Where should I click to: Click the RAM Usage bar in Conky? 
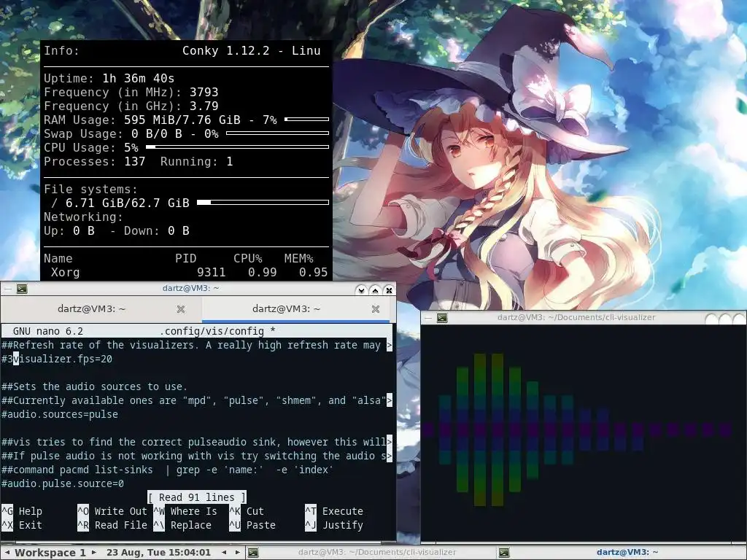307,119
